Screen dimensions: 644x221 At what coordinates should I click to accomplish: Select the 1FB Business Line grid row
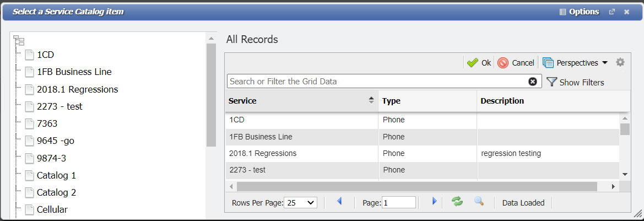tap(301, 137)
